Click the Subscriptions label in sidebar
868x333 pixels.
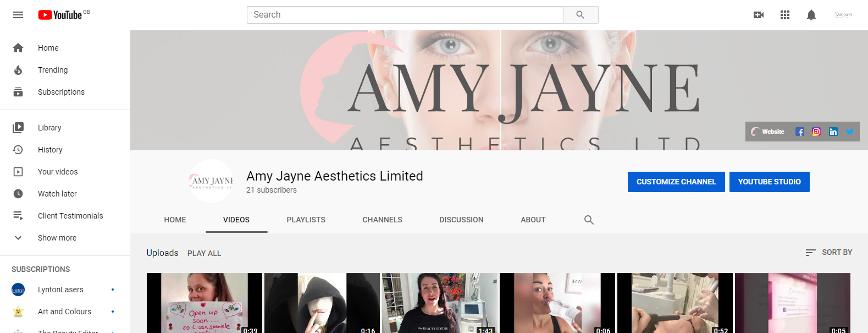click(x=61, y=92)
